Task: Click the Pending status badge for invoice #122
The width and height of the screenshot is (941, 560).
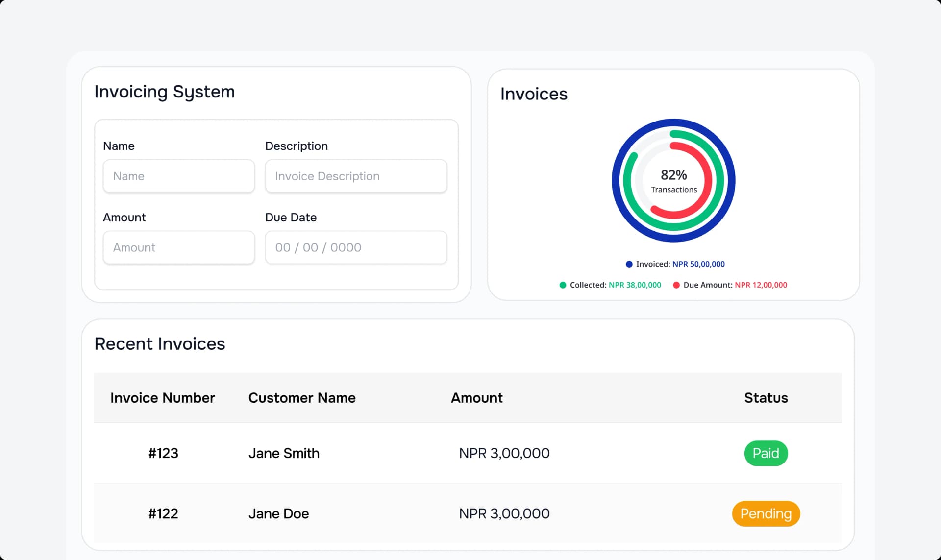Action: tap(766, 513)
